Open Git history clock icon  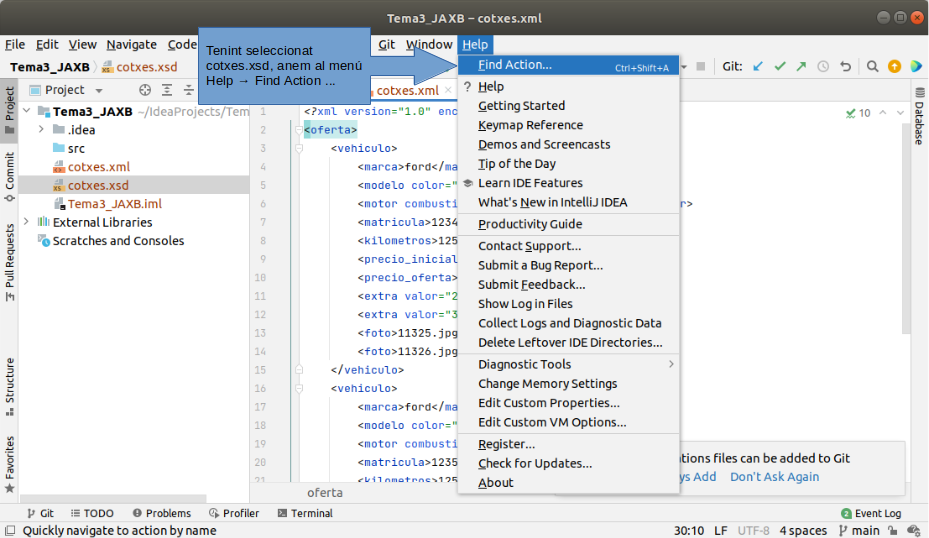[x=823, y=66]
